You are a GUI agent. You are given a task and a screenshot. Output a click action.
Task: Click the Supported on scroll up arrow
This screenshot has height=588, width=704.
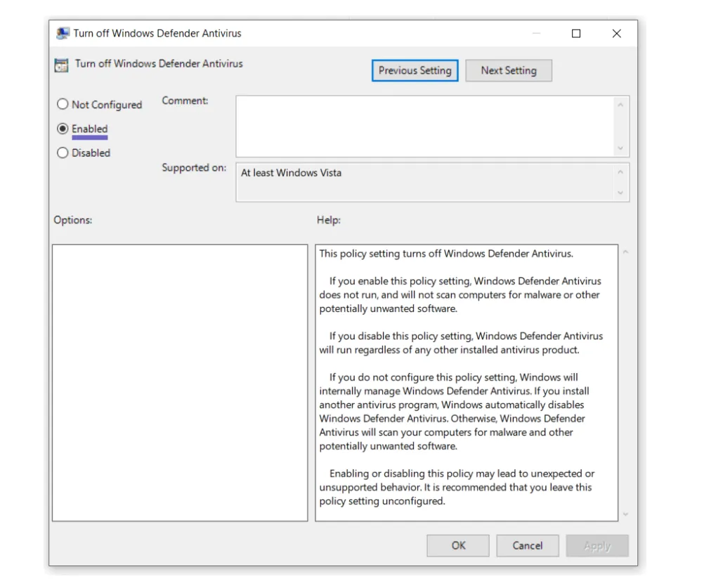(620, 172)
